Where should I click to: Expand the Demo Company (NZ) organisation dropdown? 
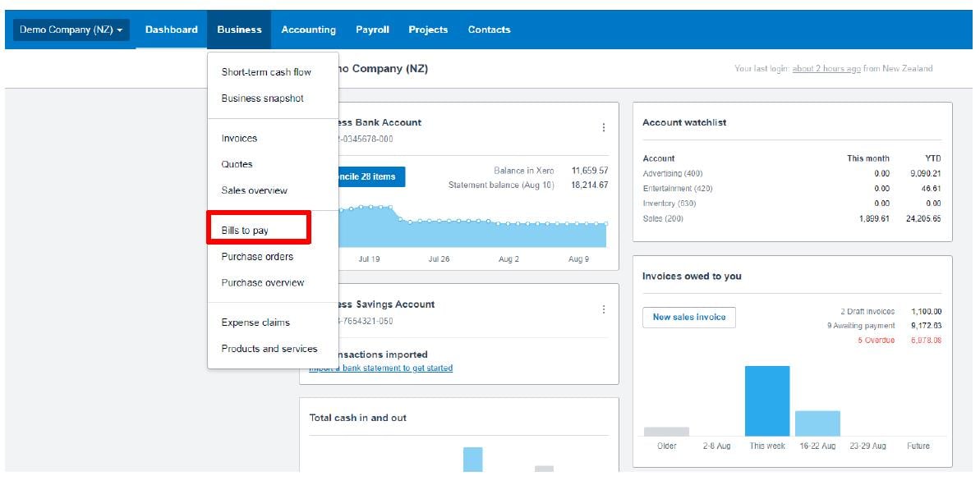coord(71,30)
